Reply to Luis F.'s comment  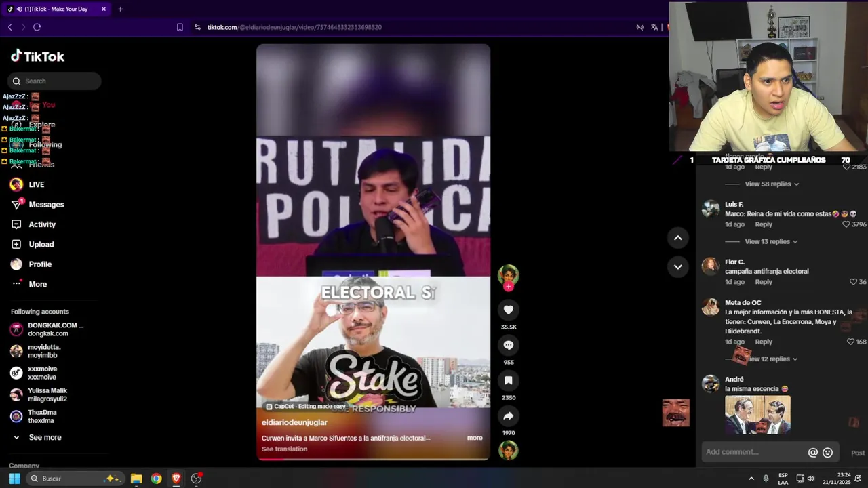(764, 224)
